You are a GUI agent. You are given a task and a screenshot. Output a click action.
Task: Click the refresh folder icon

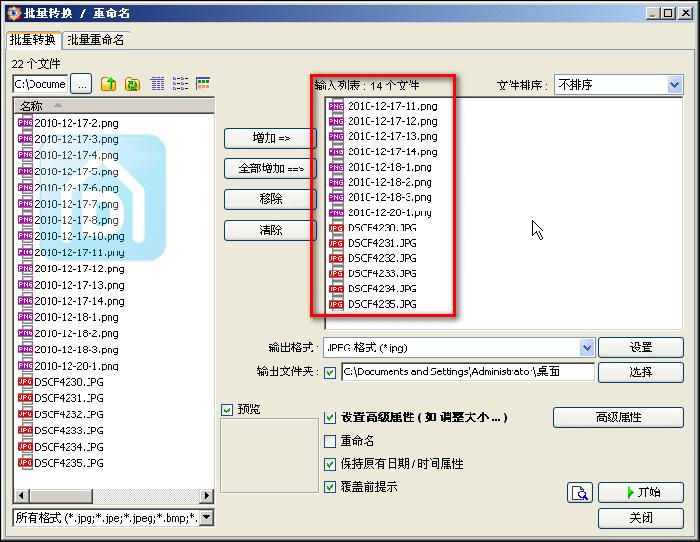pos(132,84)
